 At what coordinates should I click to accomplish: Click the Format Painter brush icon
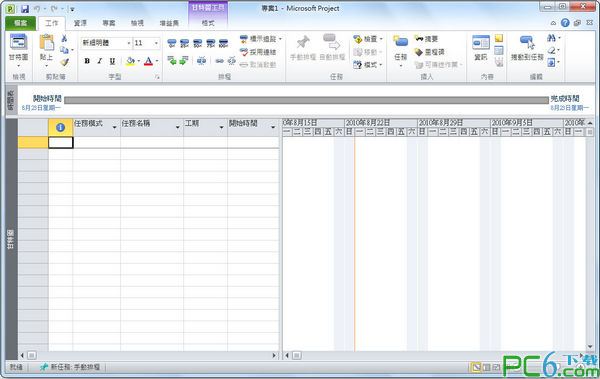tap(64, 62)
